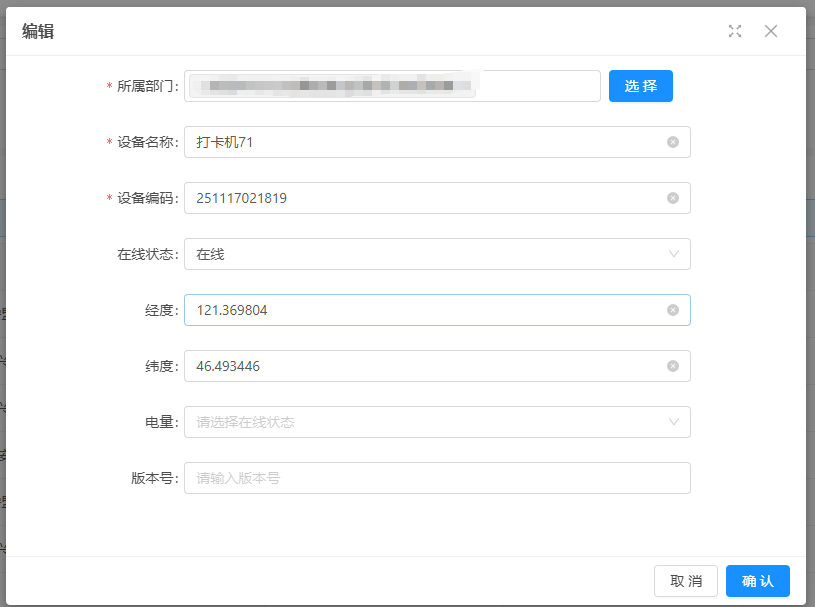This screenshot has width=815, height=607.
Task: Open the 电量 dropdown selector
Action: tap(437, 422)
